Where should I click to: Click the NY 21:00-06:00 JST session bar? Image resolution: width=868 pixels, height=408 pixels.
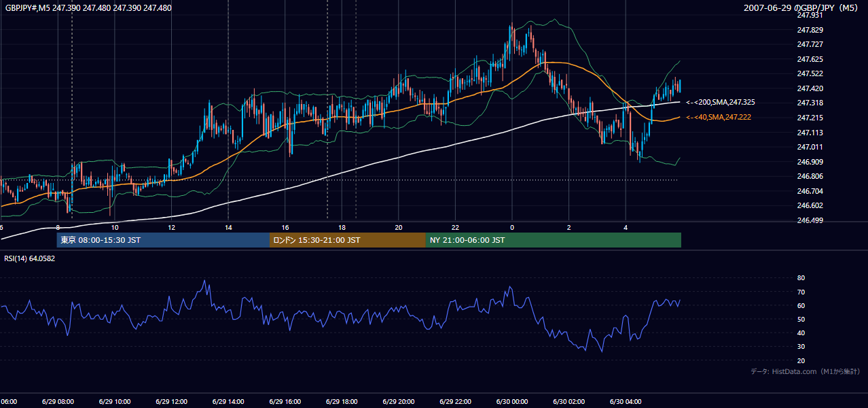(x=554, y=240)
